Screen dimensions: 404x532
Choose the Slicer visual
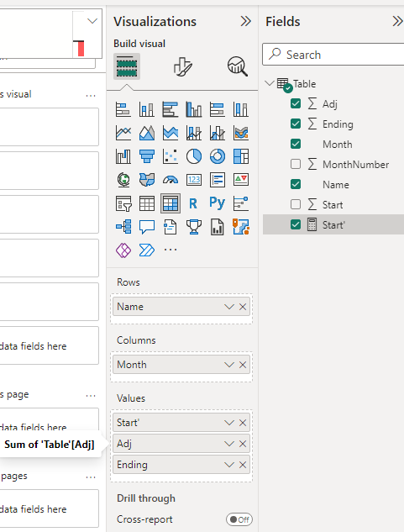coord(123,203)
